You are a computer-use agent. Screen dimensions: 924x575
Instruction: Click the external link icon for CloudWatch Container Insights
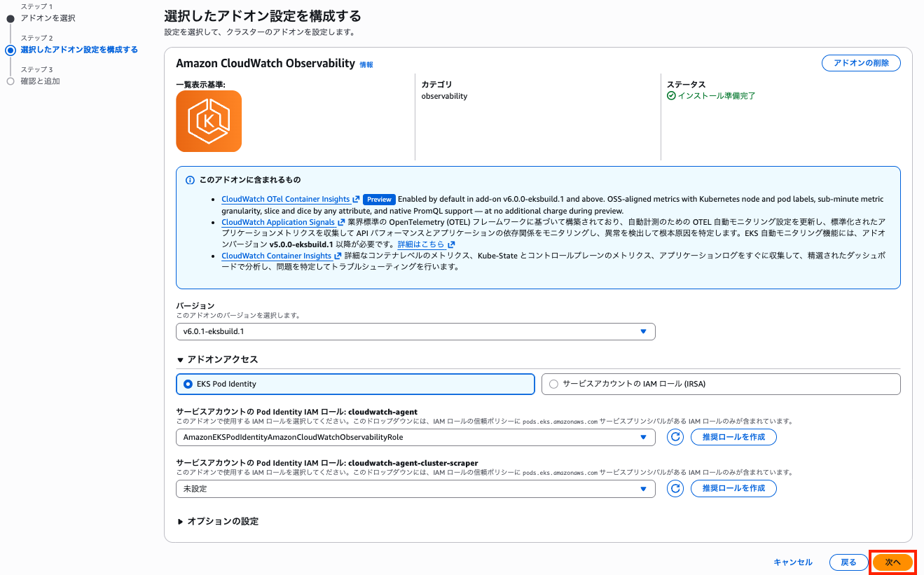(x=336, y=255)
